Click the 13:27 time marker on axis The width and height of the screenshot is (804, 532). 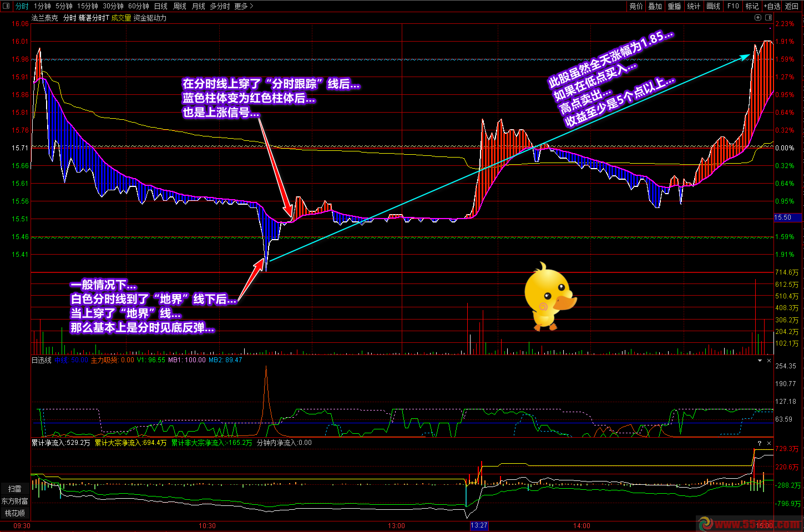pos(479,525)
